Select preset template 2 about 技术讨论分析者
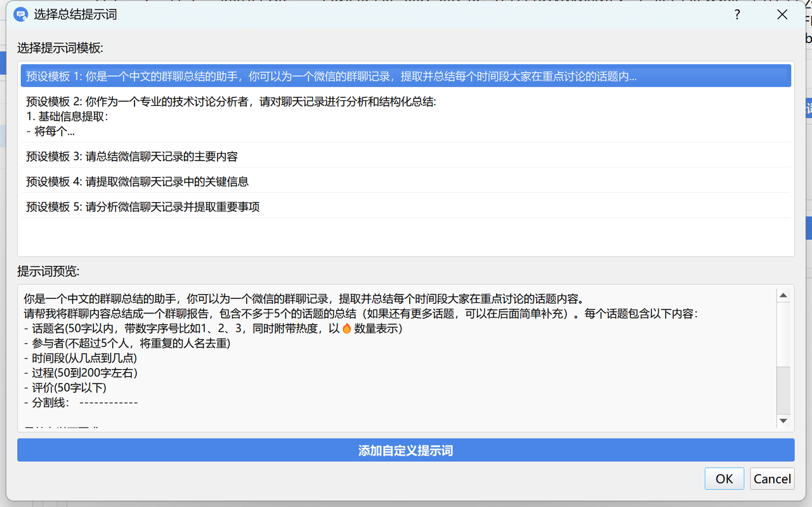The height and width of the screenshot is (507, 812). pos(406,116)
